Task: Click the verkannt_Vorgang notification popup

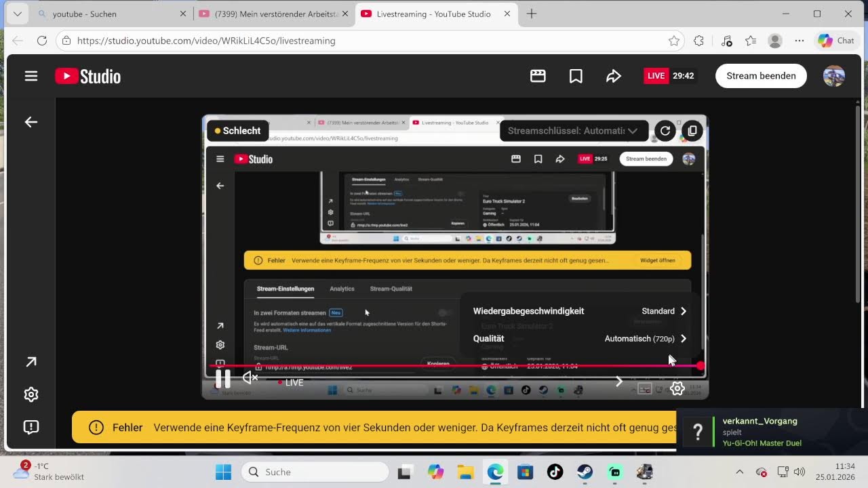Action: (x=772, y=432)
